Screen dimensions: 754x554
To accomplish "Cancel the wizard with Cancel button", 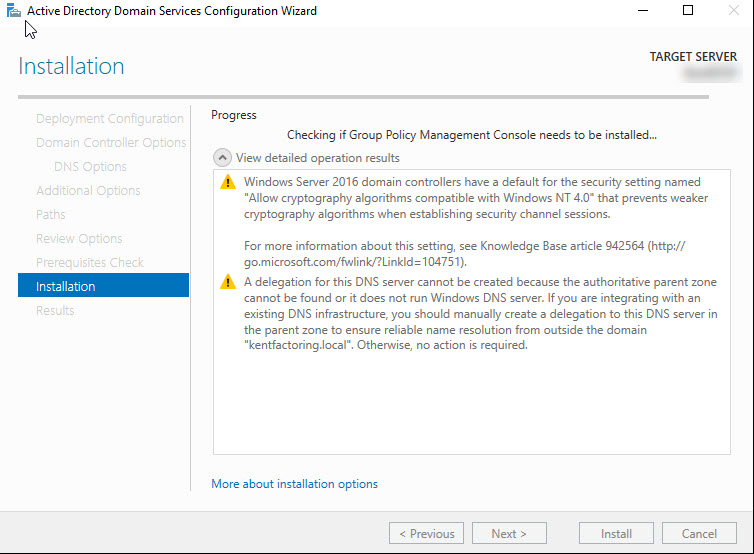I will pyautogui.click(x=700, y=534).
